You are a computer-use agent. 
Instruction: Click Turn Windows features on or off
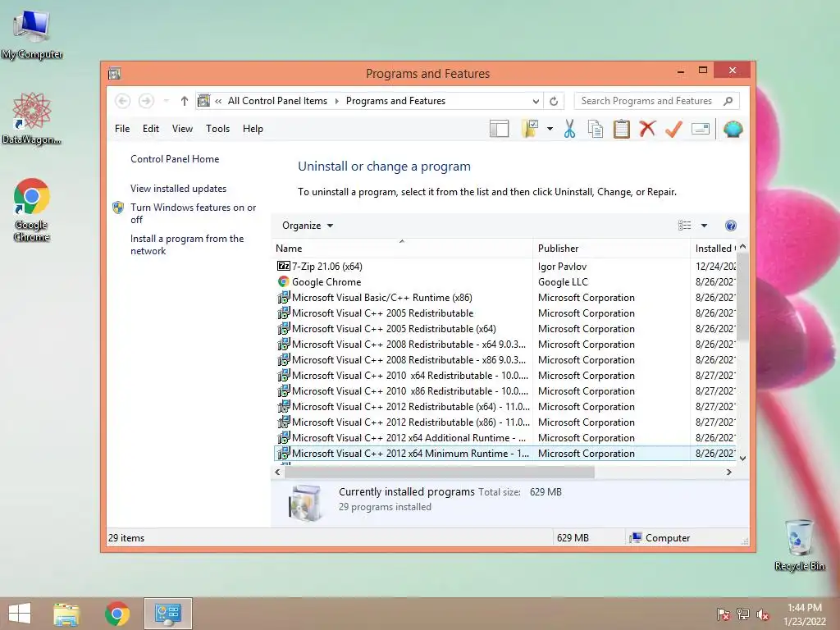point(193,213)
